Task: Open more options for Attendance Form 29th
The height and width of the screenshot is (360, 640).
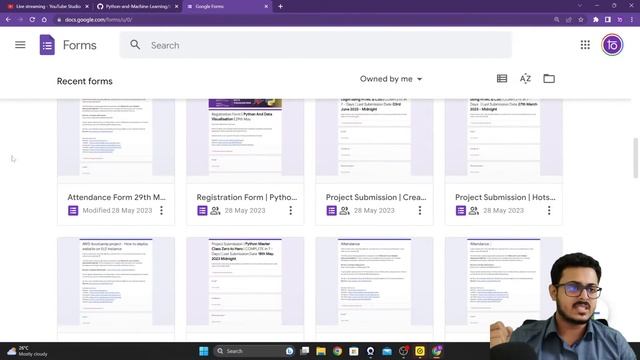Action: point(161,210)
